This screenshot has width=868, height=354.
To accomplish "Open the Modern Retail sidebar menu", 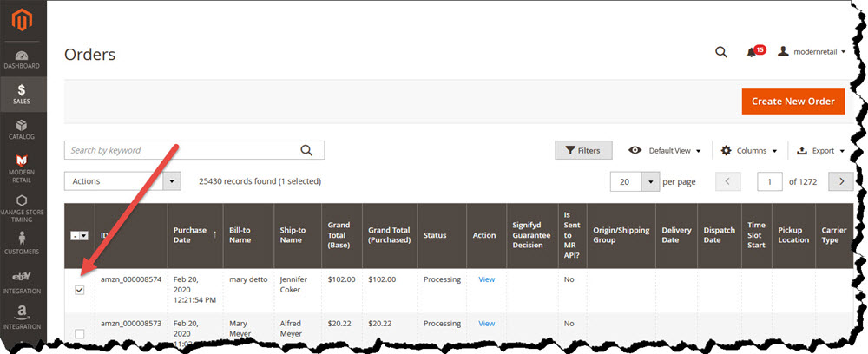I will point(22,168).
